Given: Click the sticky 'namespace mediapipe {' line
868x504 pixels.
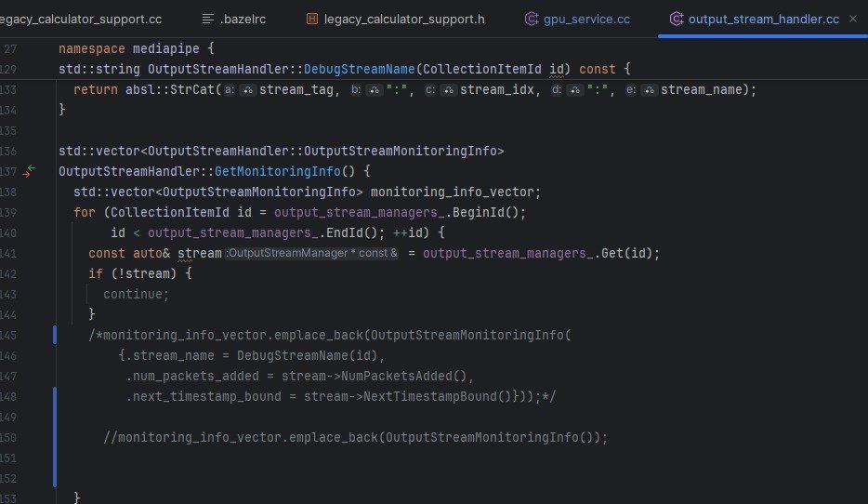Looking at the screenshot, I should point(137,48).
